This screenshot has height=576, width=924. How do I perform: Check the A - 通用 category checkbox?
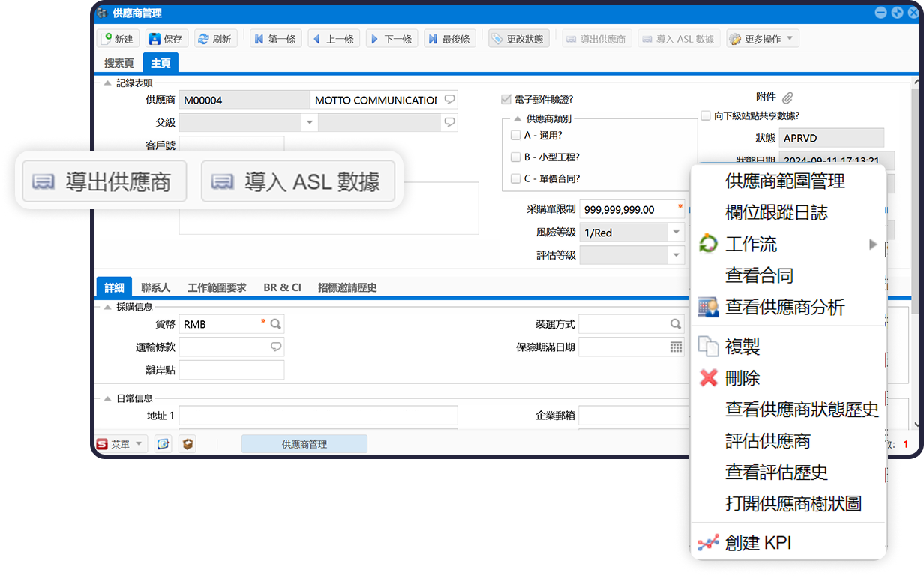tap(515, 136)
